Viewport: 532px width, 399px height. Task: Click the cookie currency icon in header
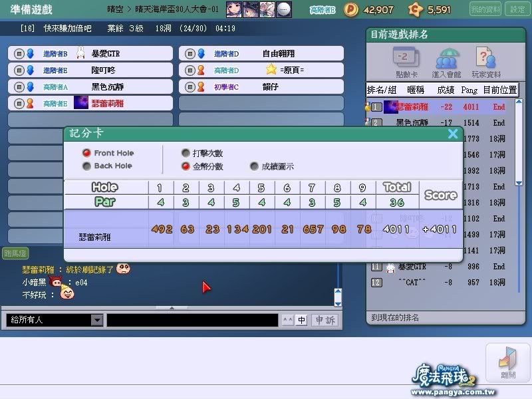click(x=415, y=9)
